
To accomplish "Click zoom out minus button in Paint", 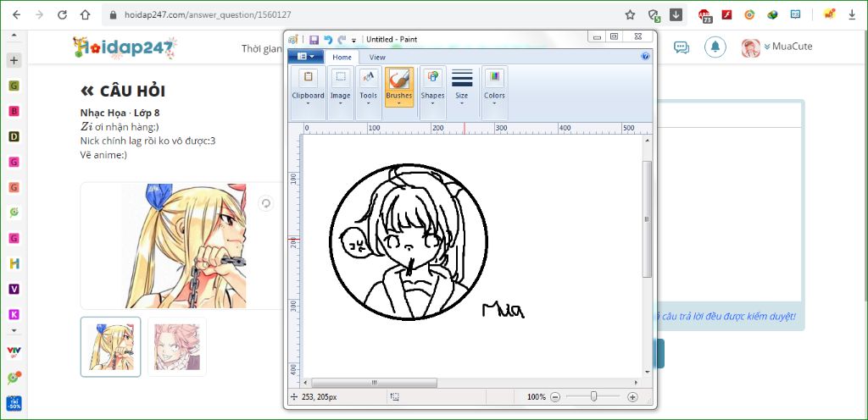I will [x=555, y=397].
